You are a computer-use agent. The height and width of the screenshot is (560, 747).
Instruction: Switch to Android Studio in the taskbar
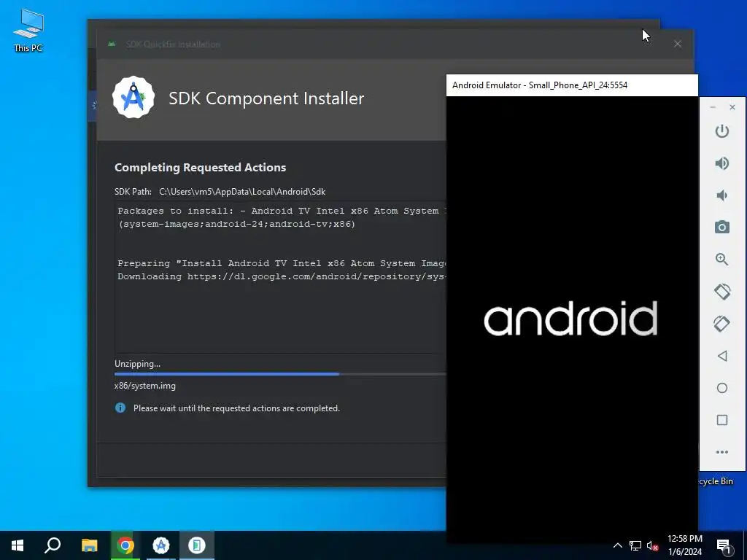[x=161, y=545]
